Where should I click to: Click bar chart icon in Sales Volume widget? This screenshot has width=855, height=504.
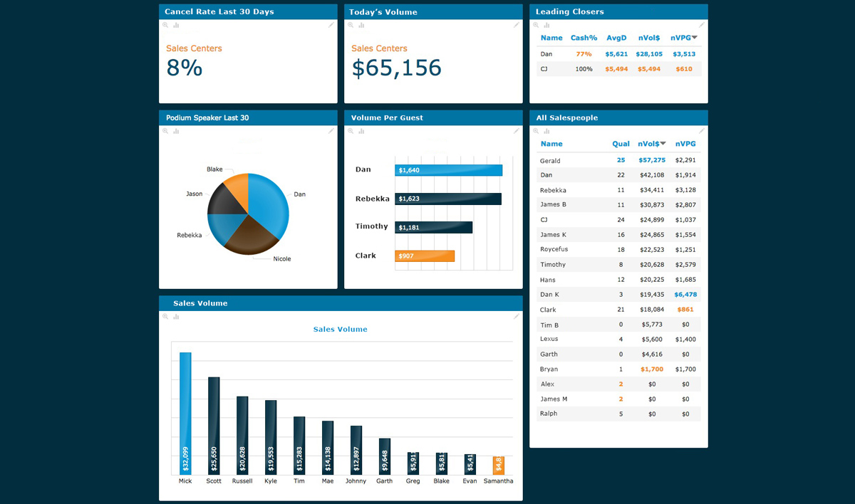176,317
